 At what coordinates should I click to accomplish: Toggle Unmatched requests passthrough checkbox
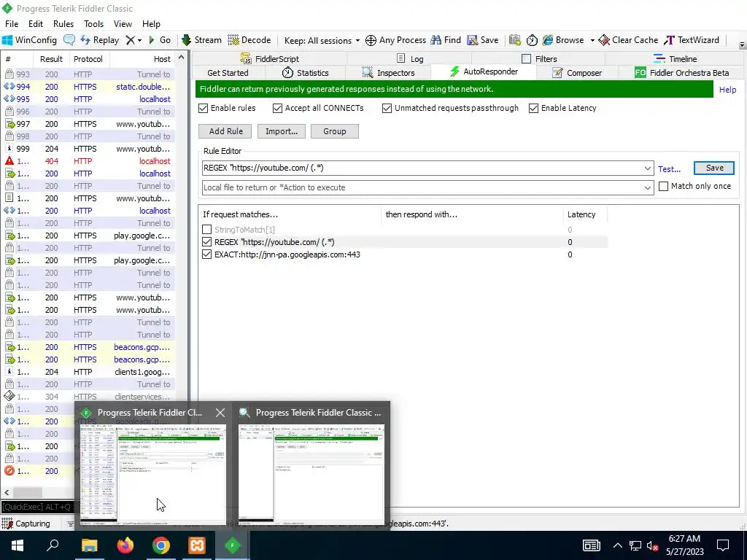387,108
